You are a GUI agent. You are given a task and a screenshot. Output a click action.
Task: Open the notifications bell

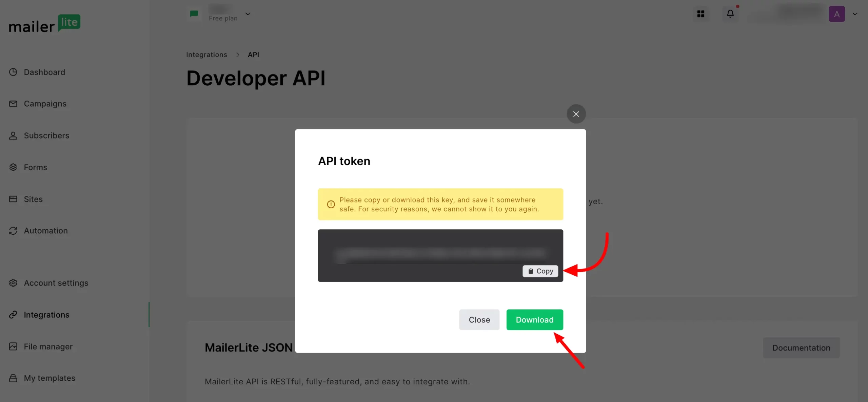point(730,14)
